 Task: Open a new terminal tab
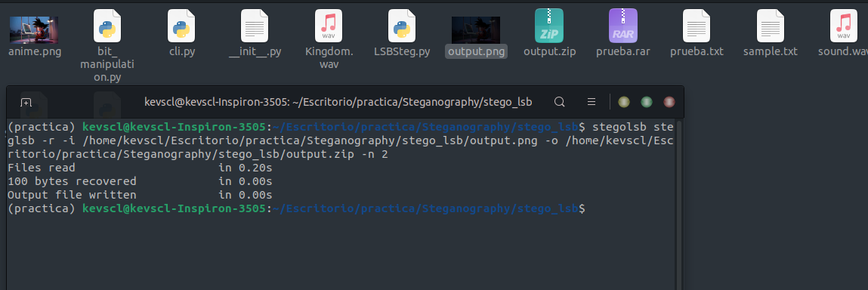point(26,102)
